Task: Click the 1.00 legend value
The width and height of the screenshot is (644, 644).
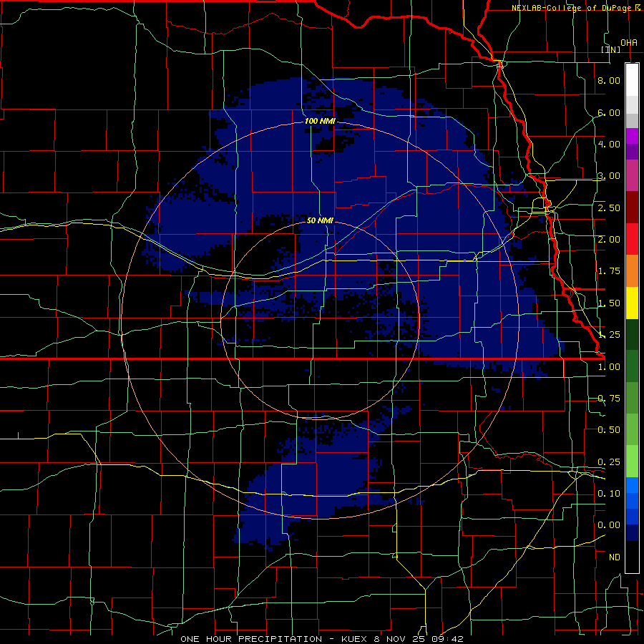Action: pyautogui.click(x=609, y=367)
